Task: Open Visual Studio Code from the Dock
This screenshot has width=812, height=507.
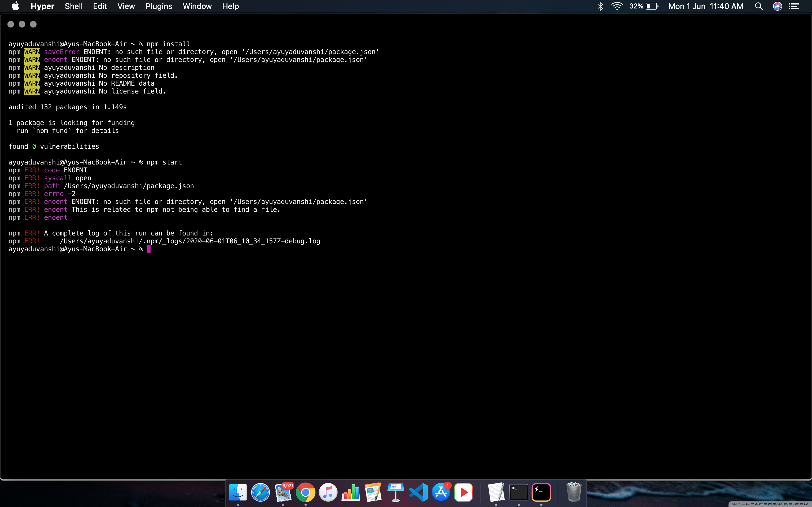Action: point(418,492)
